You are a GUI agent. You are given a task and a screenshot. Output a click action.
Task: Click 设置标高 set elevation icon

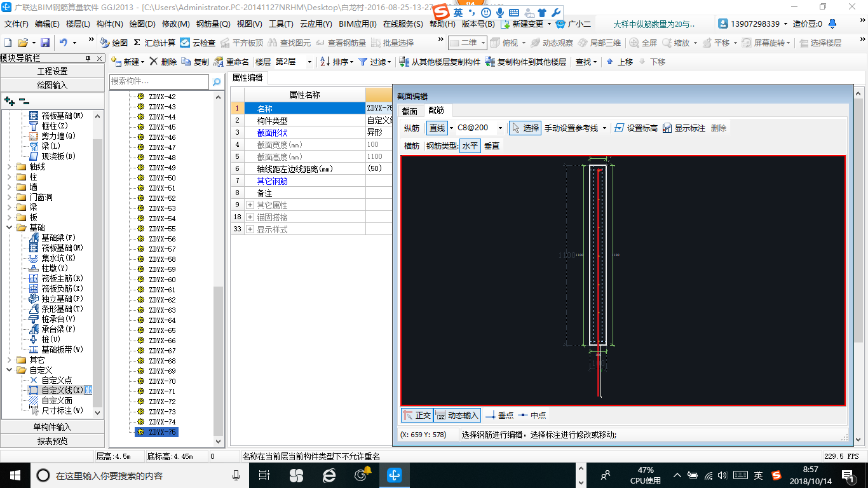[x=636, y=128]
